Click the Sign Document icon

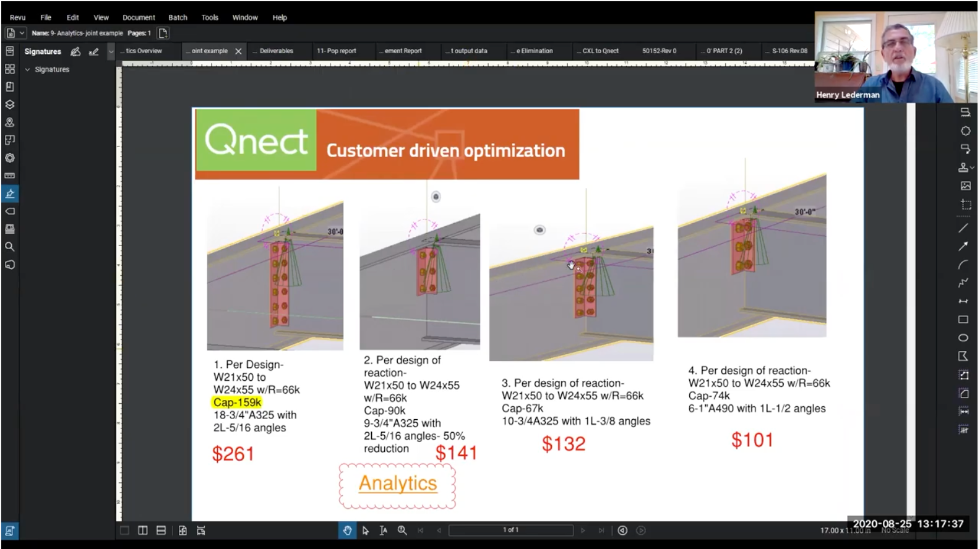click(x=75, y=51)
